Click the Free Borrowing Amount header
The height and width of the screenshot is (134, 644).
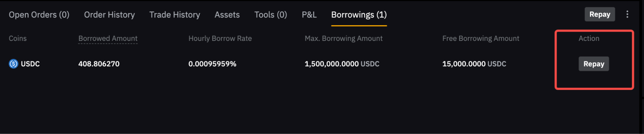click(x=481, y=38)
